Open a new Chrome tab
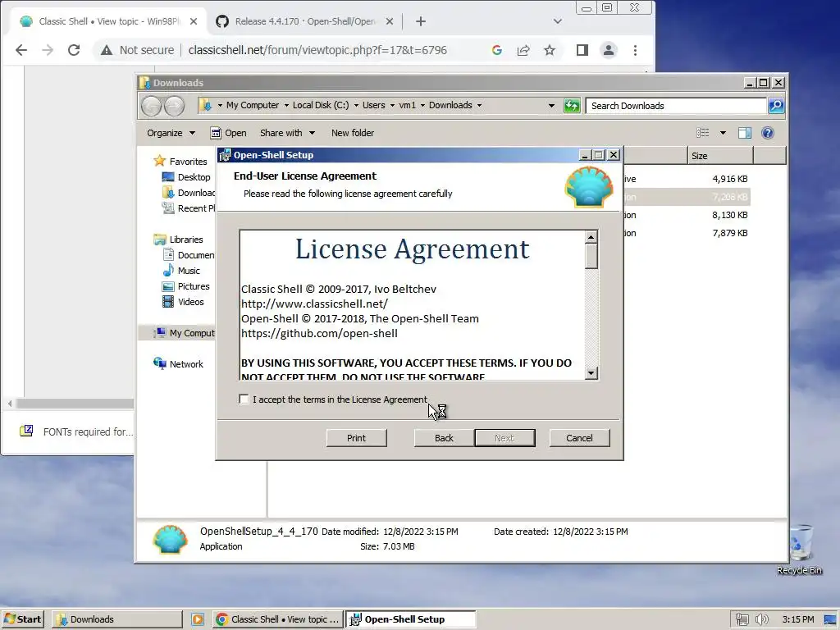Viewport: 840px width, 630px height. coord(421,21)
